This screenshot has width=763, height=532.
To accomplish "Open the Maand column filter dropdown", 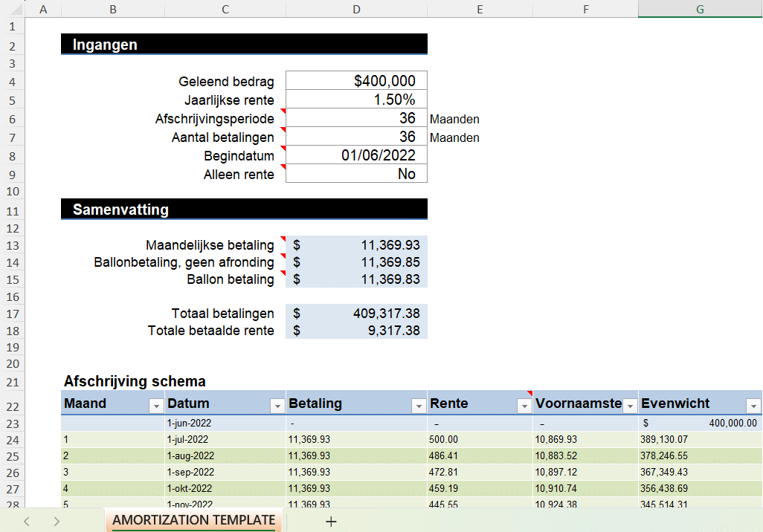I will 156,406.
